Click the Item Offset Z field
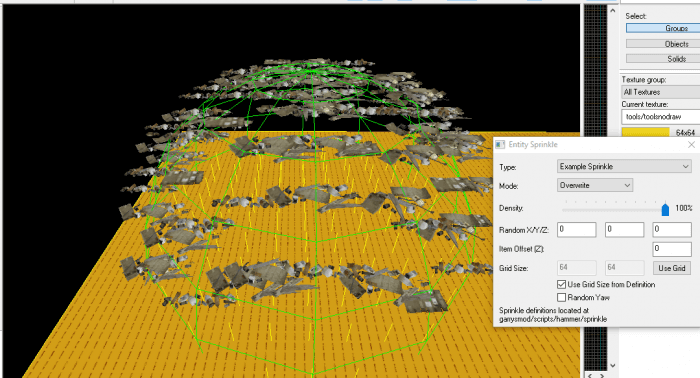Screen dimensions: 700x378 coord(672,249)
